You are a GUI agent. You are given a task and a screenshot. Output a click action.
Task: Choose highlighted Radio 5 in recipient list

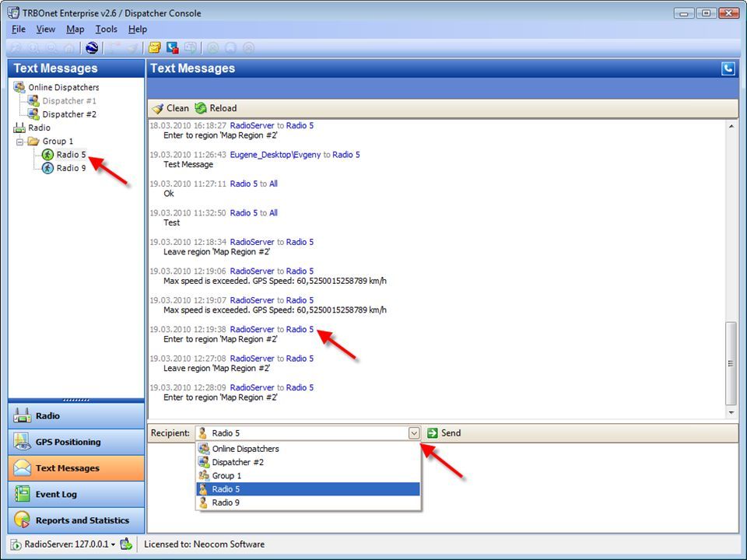(308, 489)
